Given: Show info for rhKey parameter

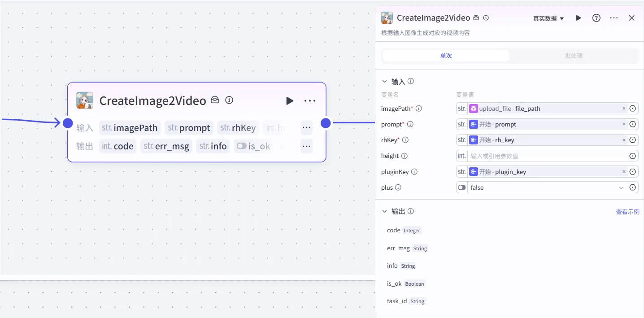Looking at the screenshot, I should (x=405, y=140).
